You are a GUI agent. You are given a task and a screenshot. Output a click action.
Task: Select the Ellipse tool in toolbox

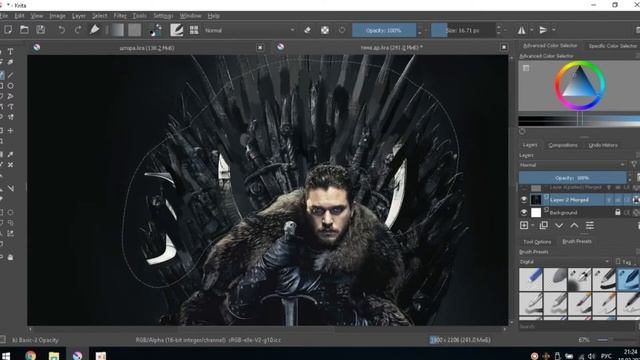tap(11, 86)
